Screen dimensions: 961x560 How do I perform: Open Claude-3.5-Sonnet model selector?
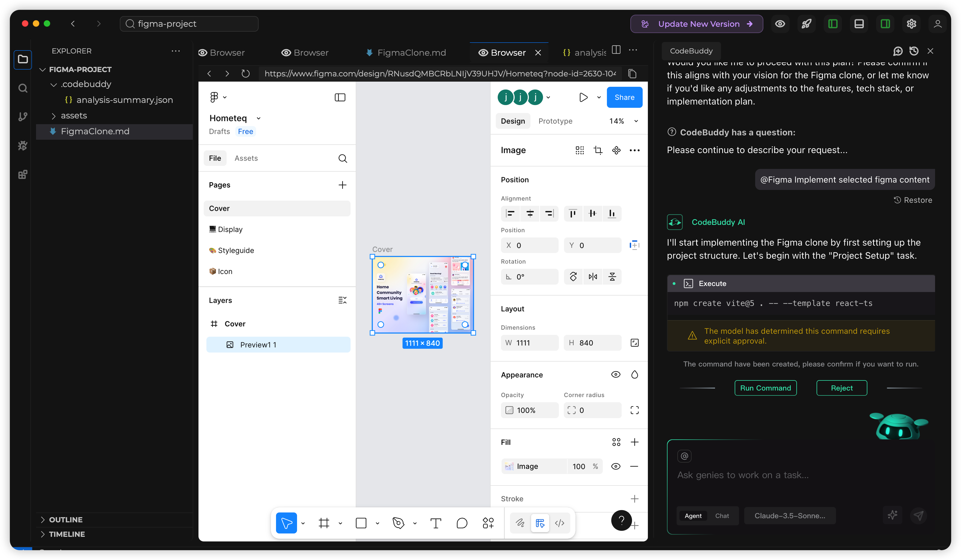point(789,516)
